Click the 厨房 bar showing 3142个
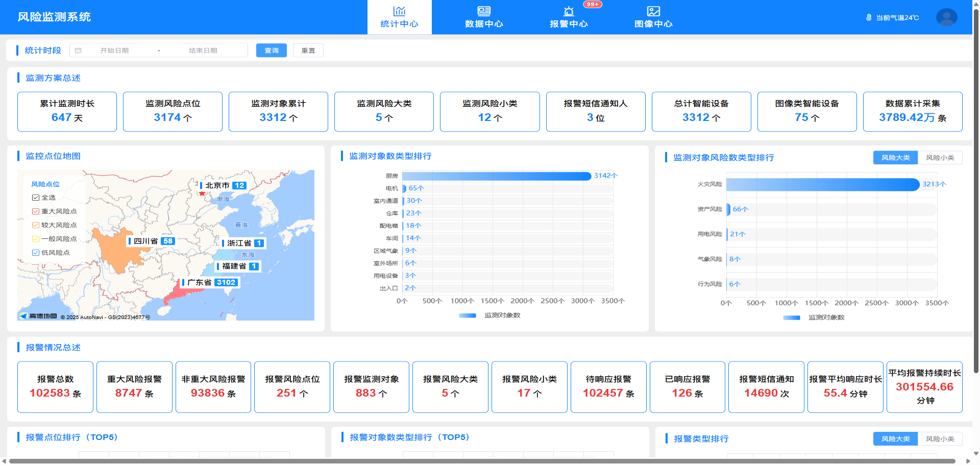The image size is (980, 465). [x=497, y=176]
